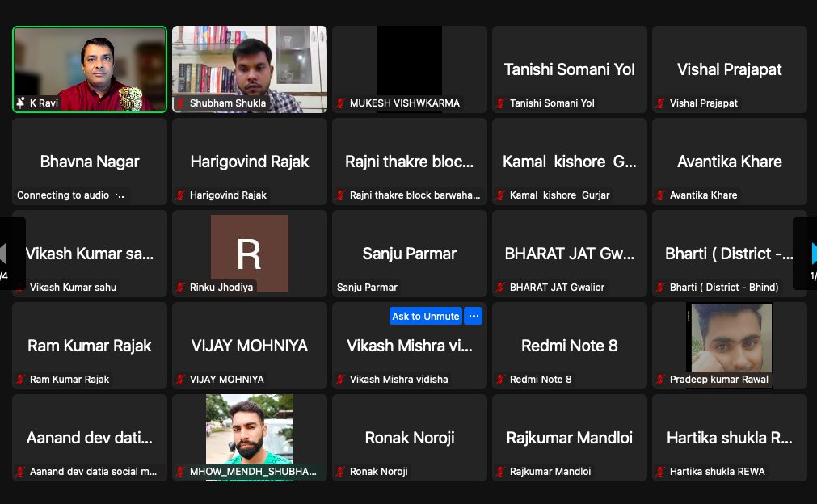Click VIJAY MOHNIYA's muted microphone icon

(x=180, y=380)
